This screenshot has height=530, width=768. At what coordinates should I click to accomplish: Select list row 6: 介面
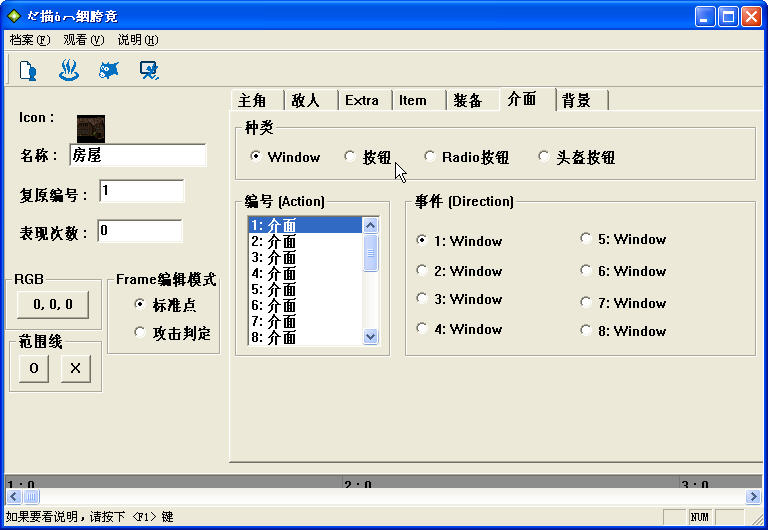pos(306,306)
